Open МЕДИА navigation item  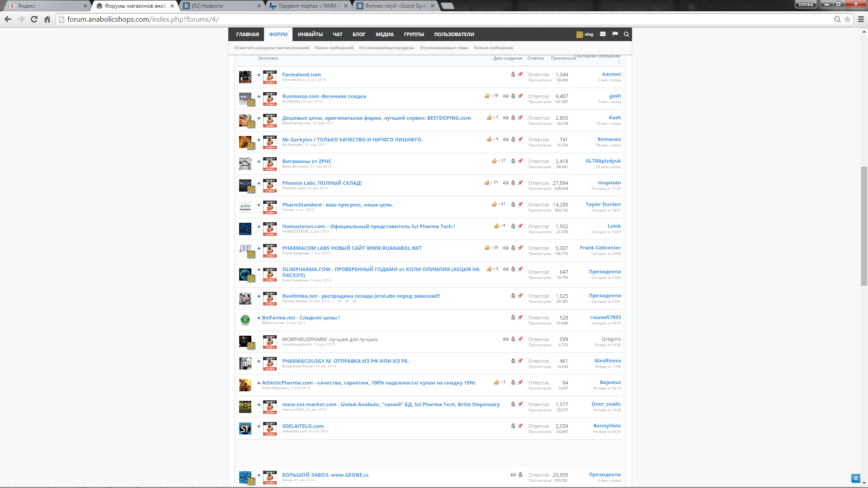pyautogui.click(x=385, y=34)
